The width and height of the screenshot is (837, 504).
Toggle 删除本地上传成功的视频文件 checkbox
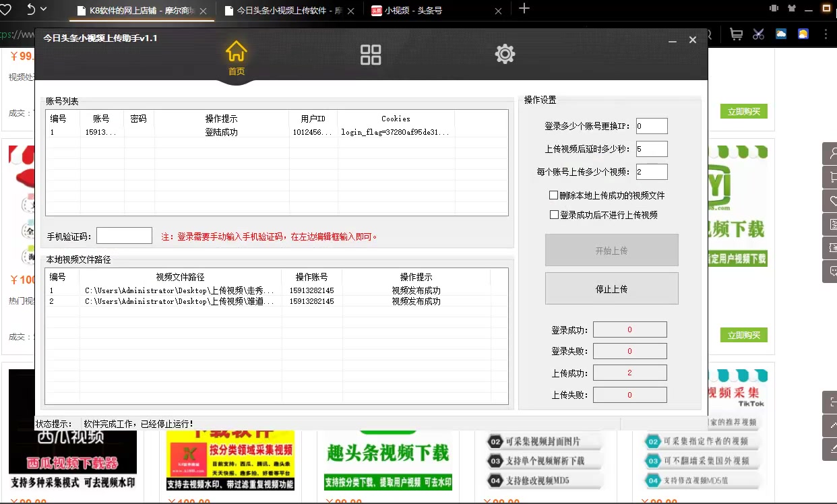click(554, 195)
